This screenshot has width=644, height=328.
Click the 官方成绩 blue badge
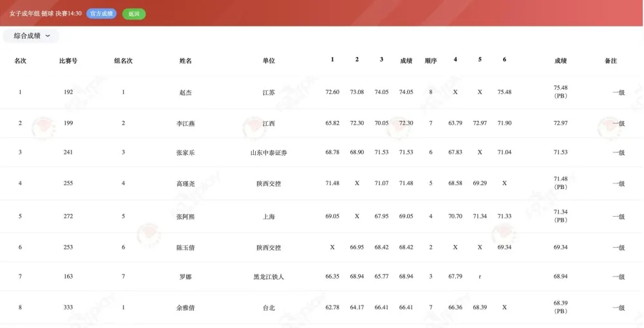[101, 14]
